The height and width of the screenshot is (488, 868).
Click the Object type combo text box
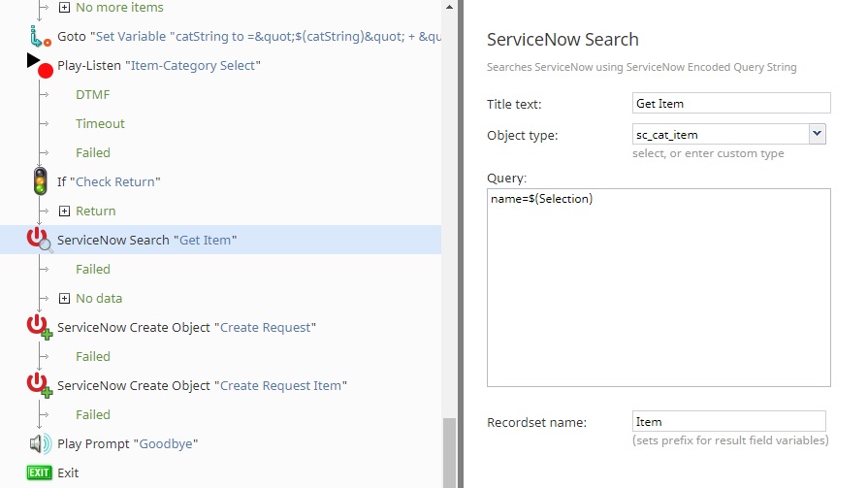point(721,134)
